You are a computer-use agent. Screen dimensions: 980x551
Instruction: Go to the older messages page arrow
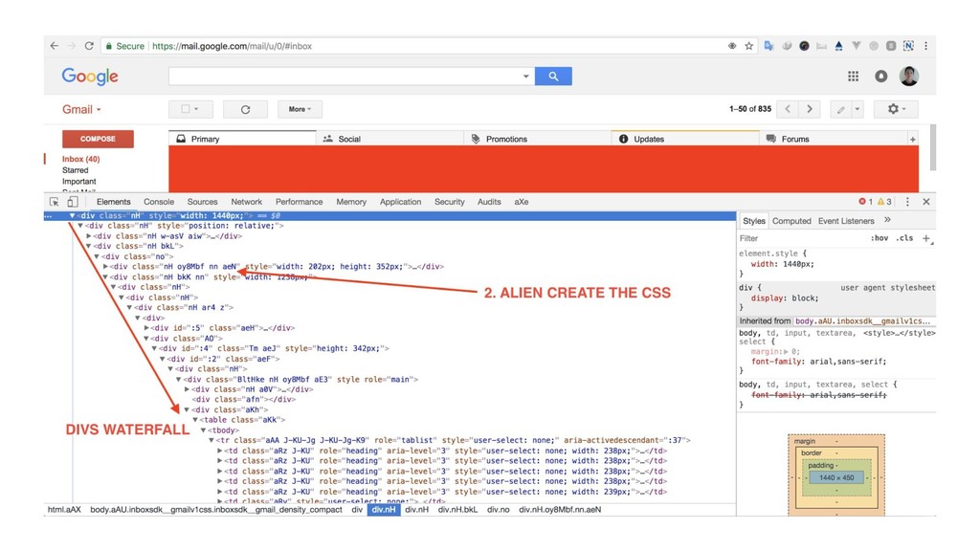(x=810, y=109)
